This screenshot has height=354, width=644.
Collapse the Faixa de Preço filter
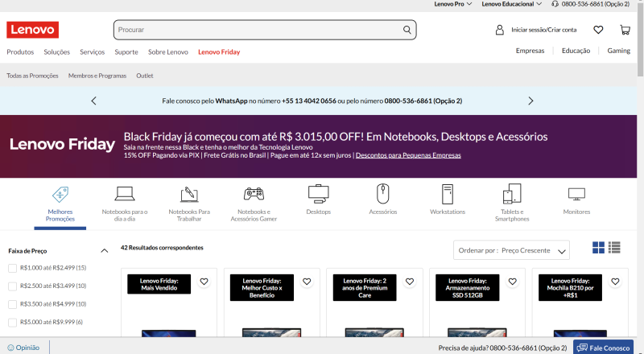(x=105, y=250)
